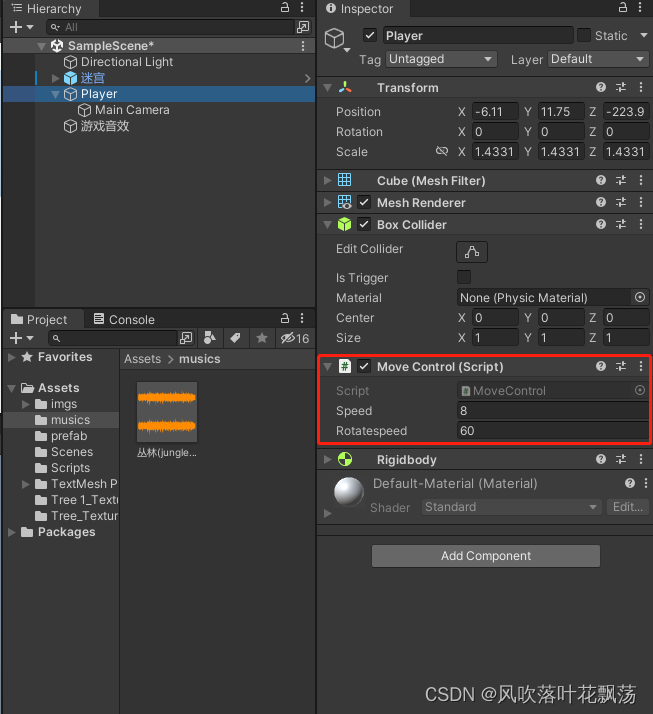Viewport: 653px width, 714px height.
Task: Collapse the Transform component
Action: (327, 87)
